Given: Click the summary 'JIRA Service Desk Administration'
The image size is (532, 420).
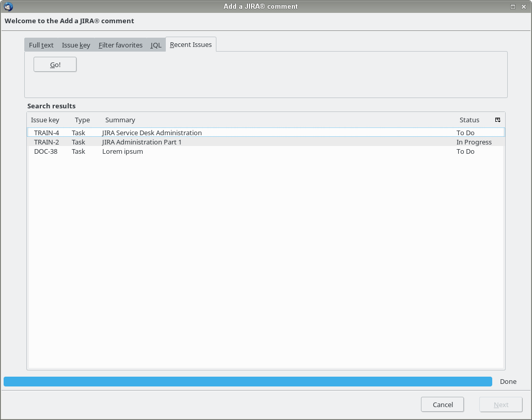Looking at the screenshot, I should point(152,133).
